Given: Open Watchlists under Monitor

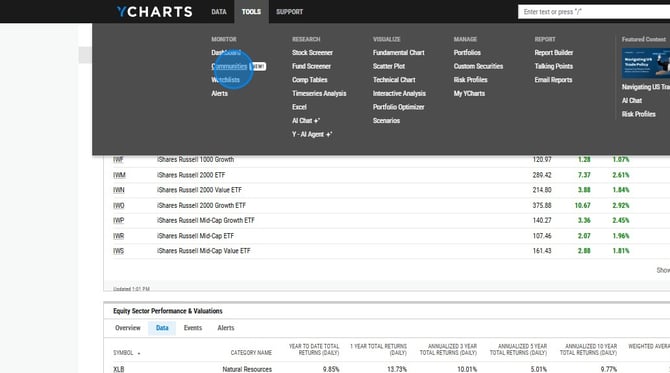Looking at the screenshot, I should click(x=226, y=80).
